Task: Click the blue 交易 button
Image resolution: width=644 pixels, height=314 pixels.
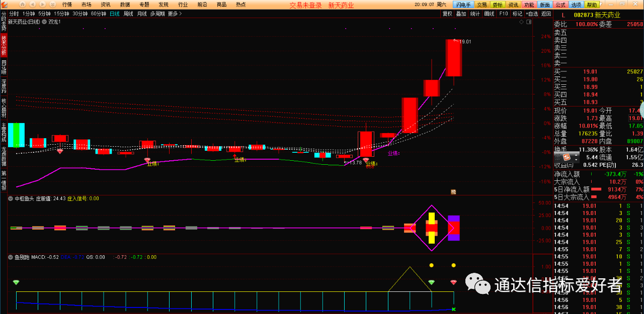Action: (x=482, y=5)
